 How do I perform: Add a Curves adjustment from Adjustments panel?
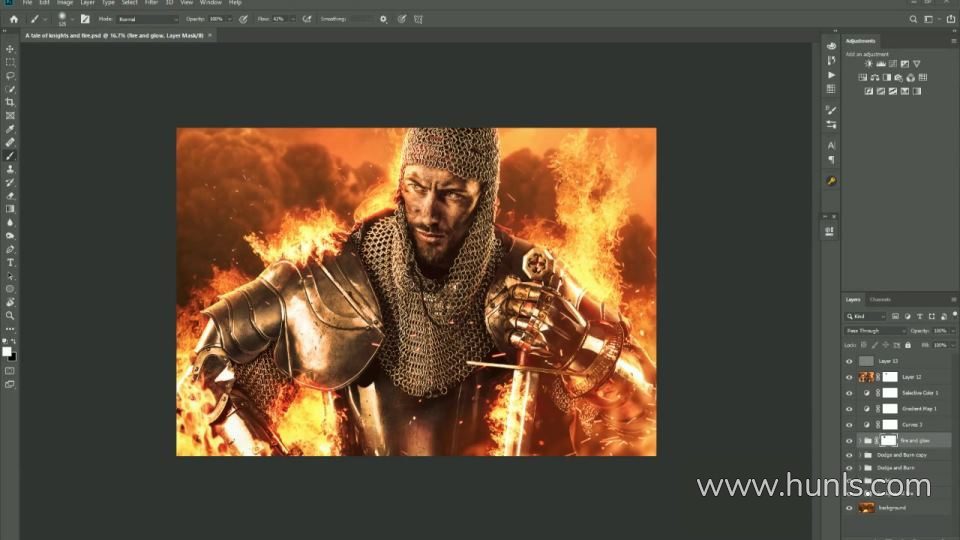(893, 64)
